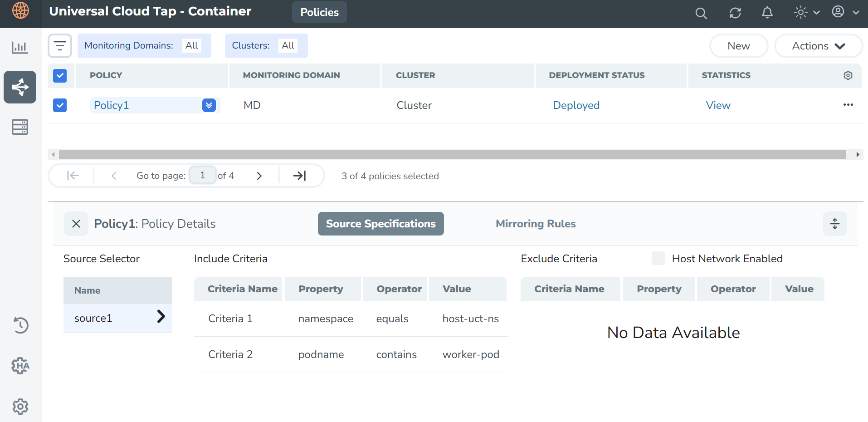Toggle the select-all policies checkbox
868x422 pixels.
60,75
